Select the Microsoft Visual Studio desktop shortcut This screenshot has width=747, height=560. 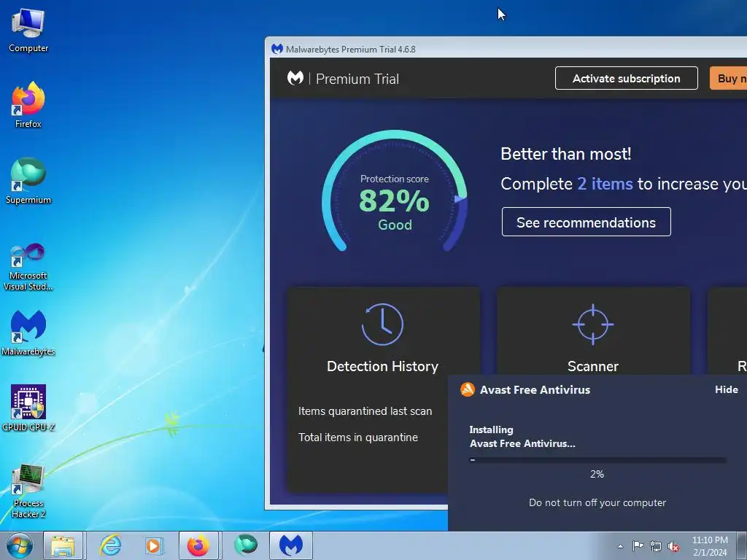tap(28, 267)
